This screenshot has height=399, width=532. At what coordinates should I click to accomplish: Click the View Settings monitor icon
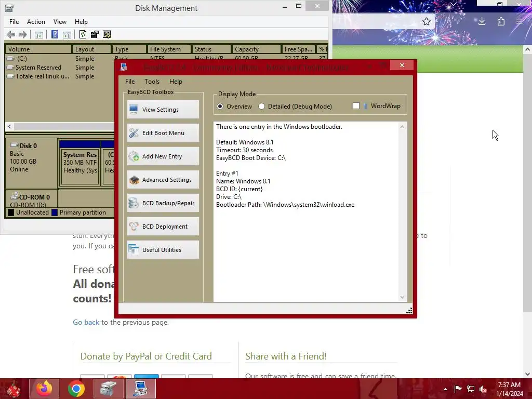134,109
